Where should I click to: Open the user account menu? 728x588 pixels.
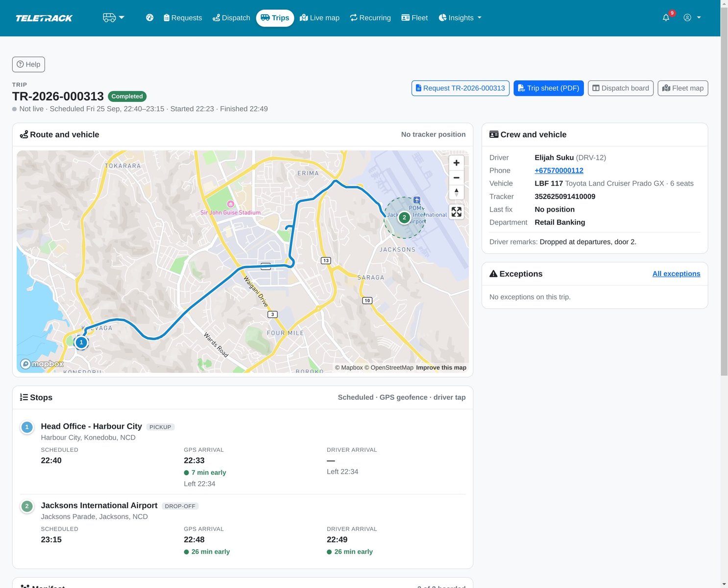tap(692, 18)
